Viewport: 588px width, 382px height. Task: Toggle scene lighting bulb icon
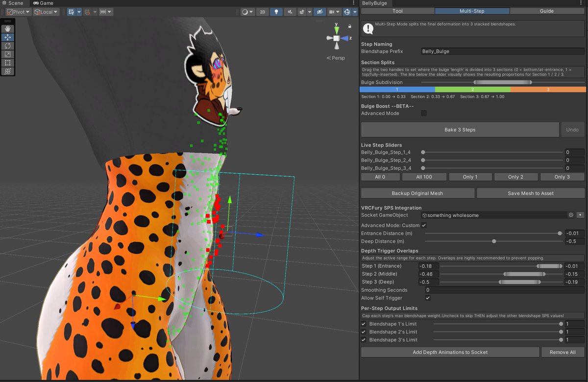(x=276, y=12)
